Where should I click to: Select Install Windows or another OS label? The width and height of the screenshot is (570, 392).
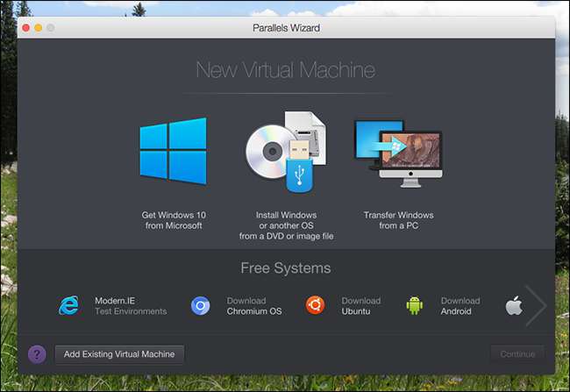coord(286,225)
